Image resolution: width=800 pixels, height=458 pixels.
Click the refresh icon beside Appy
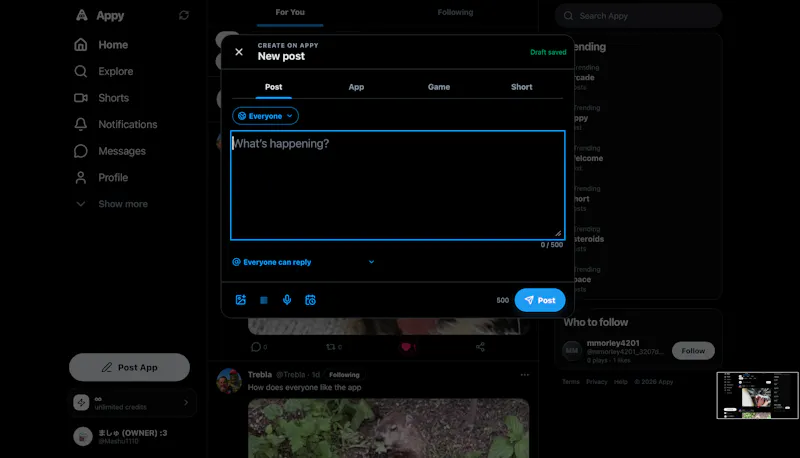[184, 15]
